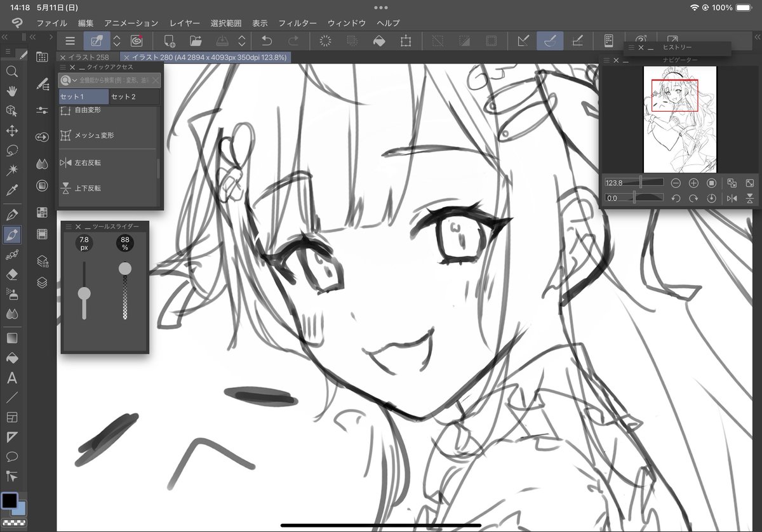Select the Fill bucket tool

pos(11,358)
